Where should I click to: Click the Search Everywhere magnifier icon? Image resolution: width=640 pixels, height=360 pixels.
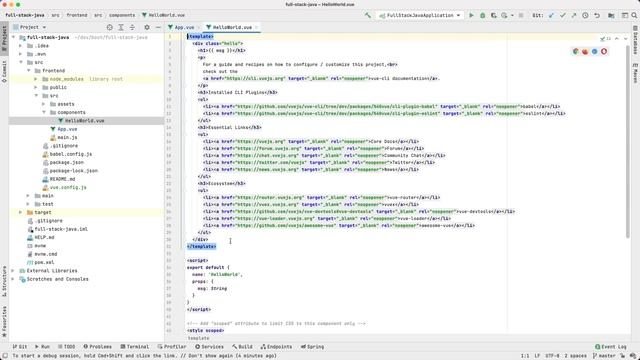click(634, 15)
